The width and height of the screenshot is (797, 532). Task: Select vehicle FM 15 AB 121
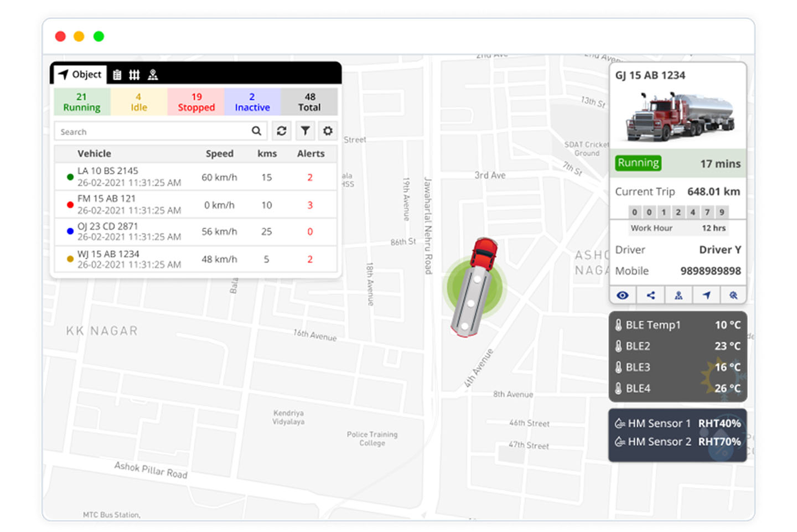click(x=196, y=204)
